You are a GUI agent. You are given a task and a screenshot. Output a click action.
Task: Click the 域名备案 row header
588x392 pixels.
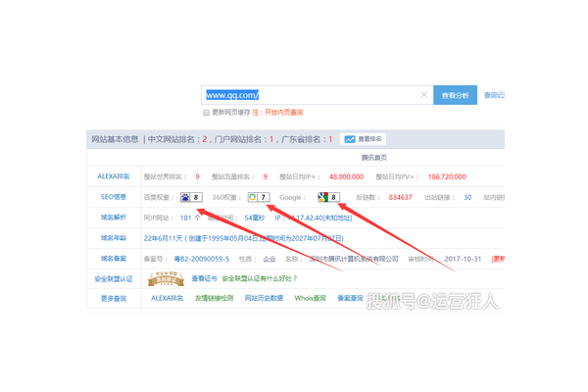pos(114,259)
